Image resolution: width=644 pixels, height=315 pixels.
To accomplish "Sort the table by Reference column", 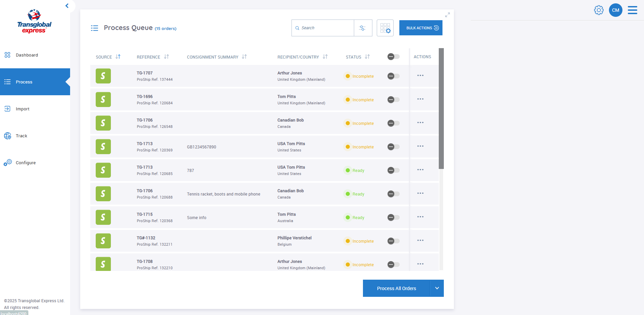I will pos(166,57).
